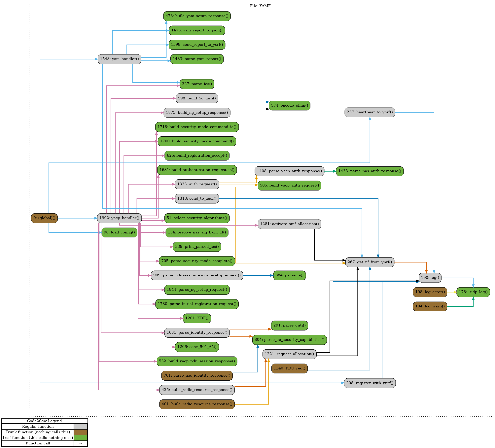Click the ysm_handler() node

pyautogui.click(x=119, y=59)
